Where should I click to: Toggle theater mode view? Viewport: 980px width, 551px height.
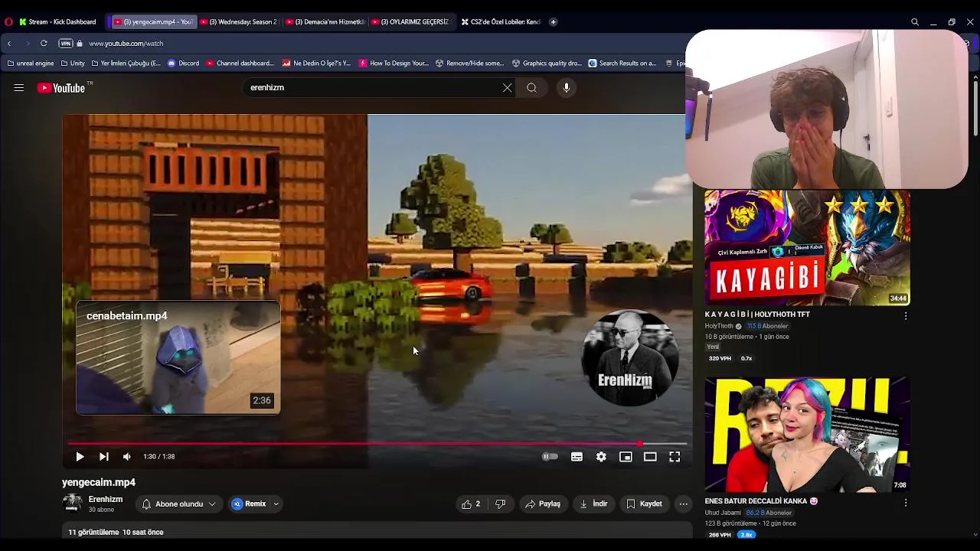(650, 457)
